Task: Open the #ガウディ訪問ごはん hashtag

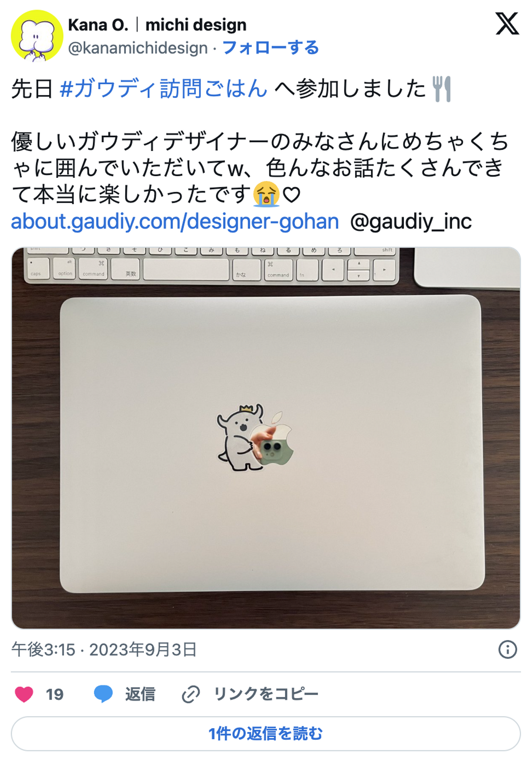Action: pyautogui.click(x=164, y=89)
